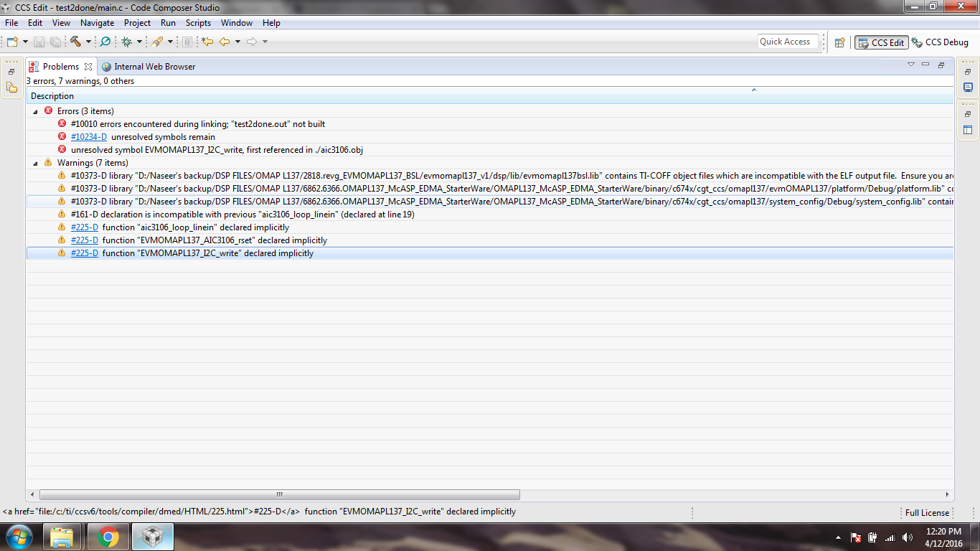Open #225-D link for aic3106_loop_linein

[85, 227]
